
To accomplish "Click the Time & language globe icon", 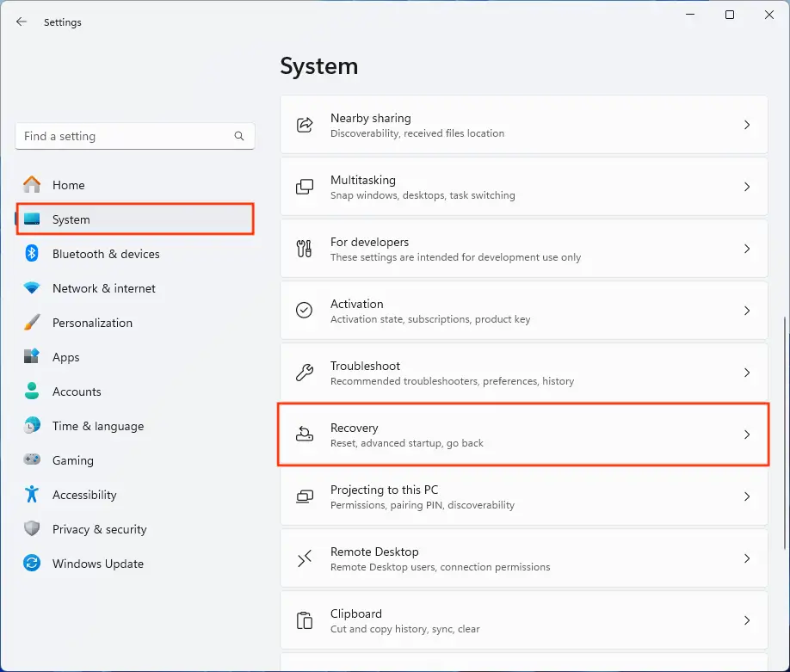I will pyautogui.click(x=32, y=426).
